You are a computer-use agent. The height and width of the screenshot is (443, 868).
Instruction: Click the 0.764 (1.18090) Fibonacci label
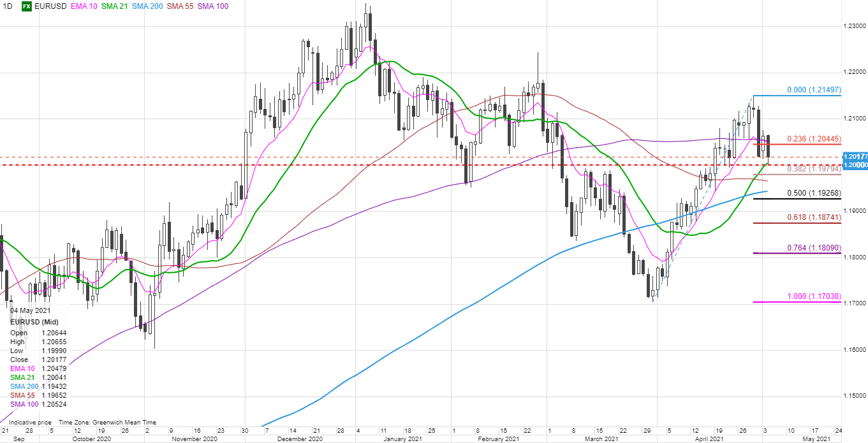click(813, 248)
